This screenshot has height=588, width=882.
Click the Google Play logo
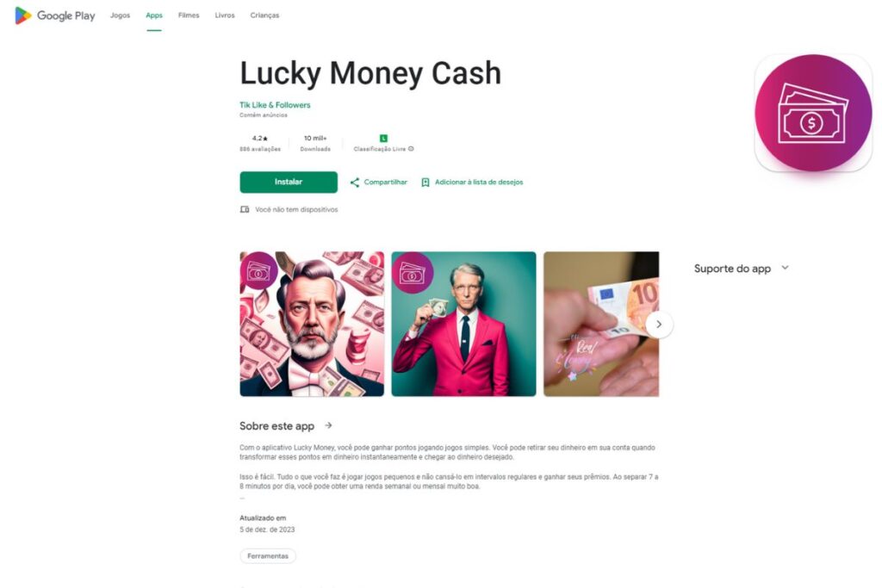54,15
